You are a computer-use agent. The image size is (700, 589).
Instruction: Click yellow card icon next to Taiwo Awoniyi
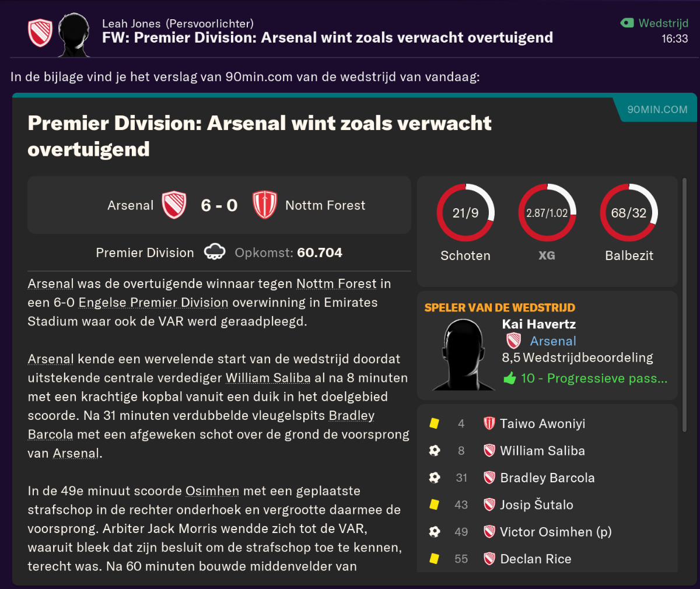434,423
